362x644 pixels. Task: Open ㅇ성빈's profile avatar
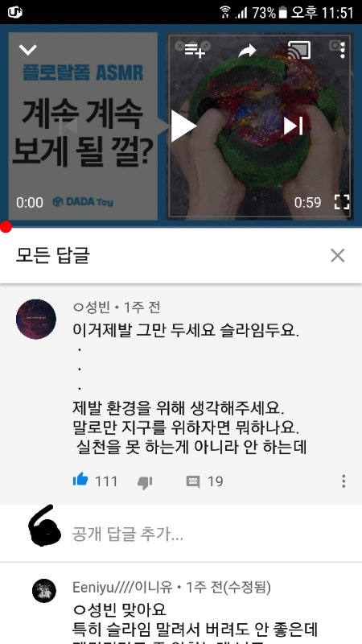[x=36, y=319]
